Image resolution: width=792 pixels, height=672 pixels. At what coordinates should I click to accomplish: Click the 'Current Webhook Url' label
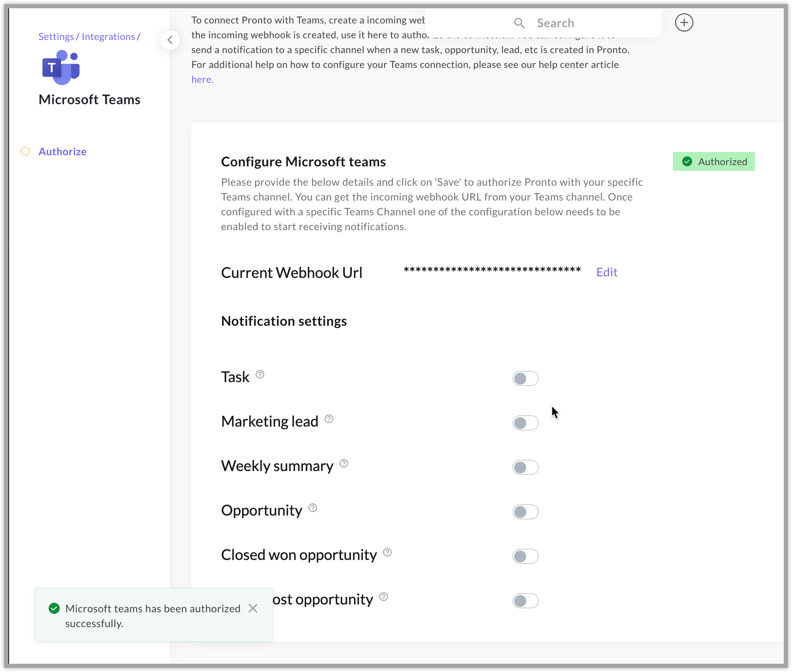(292, 273)
